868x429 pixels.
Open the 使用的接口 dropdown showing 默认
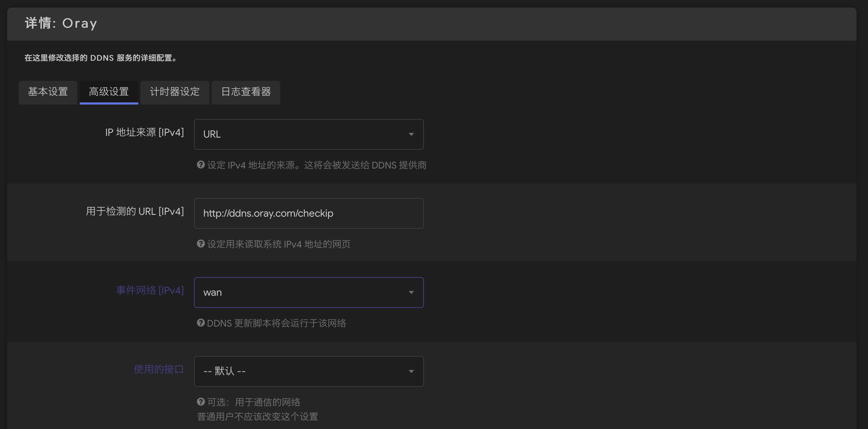click(309, 372)
